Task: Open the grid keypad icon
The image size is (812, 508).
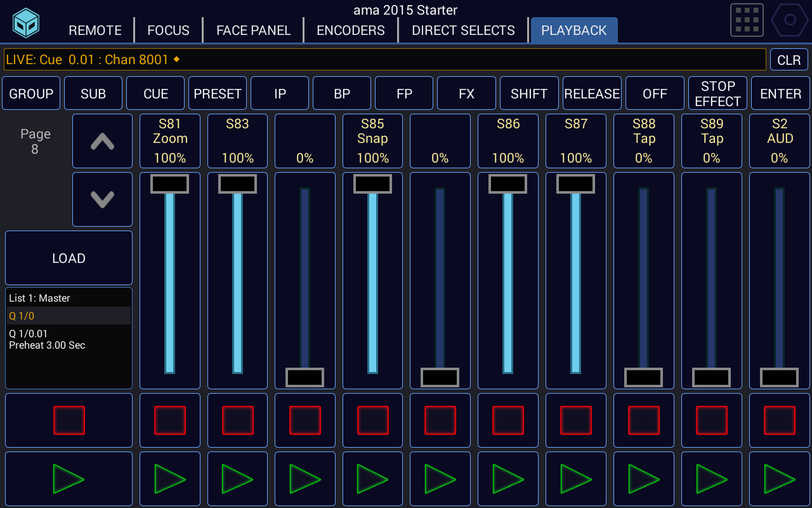Action: pyautogui.click(x=747, y=20)
